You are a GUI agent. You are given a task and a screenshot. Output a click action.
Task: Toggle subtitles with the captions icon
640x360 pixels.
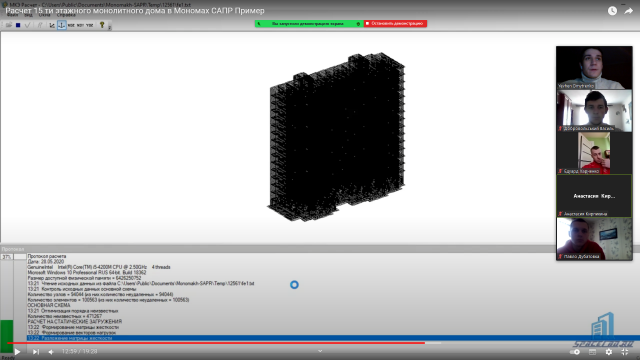pos(592,351)
